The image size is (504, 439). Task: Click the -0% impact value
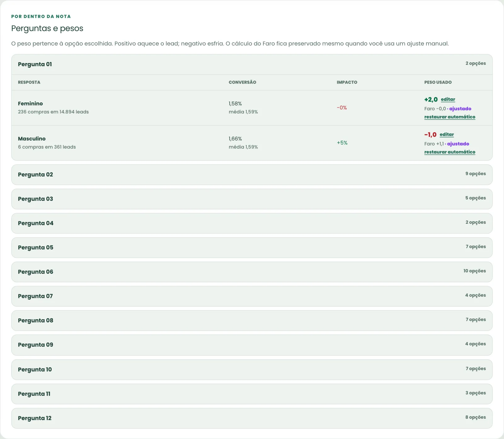[342, 108]
